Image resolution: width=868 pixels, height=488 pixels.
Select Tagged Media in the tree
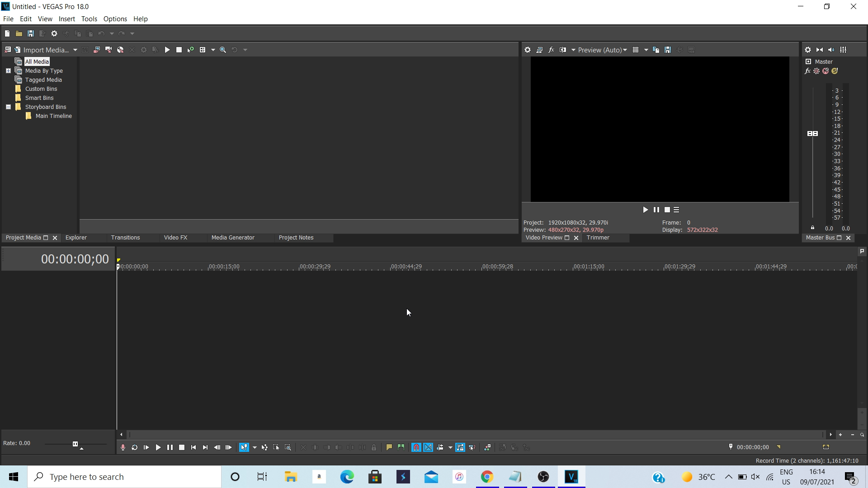pyautogui.click(x=43, y=80)
